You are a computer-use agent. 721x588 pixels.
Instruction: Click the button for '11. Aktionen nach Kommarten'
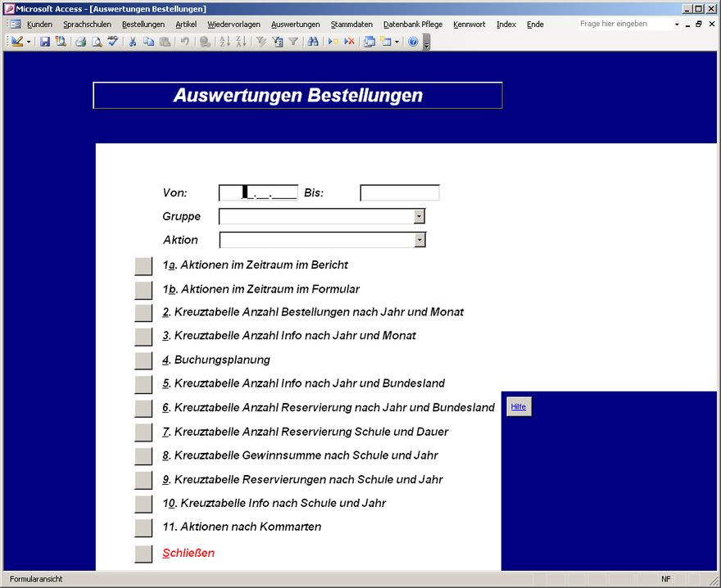click(x=143, y=528)
